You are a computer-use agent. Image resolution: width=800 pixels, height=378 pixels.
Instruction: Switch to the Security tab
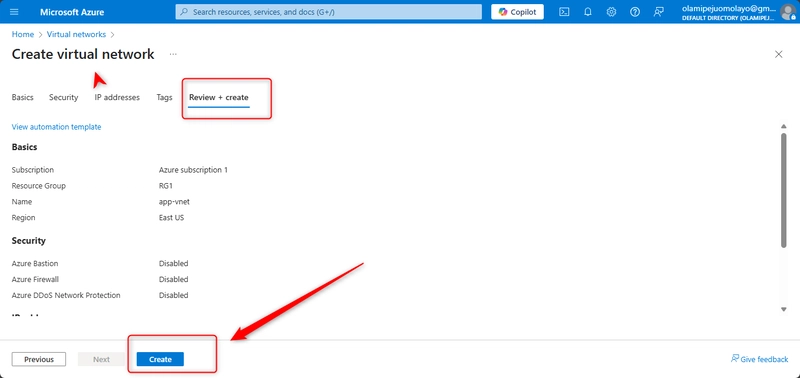63,97
